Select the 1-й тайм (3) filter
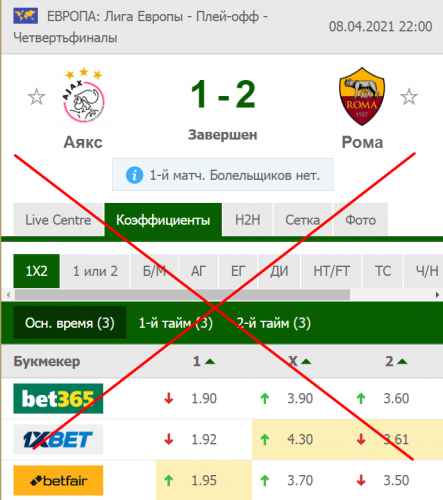The width and height of the screenshot is (443, 500). click(176, 323)
